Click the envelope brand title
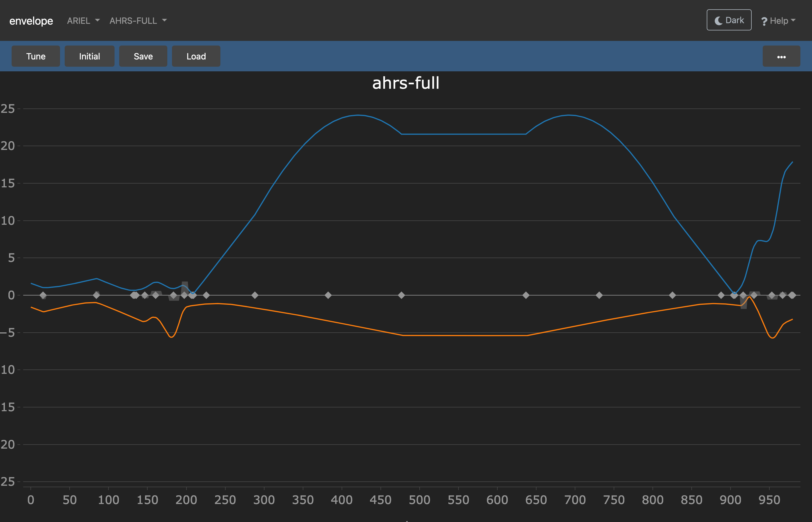The height and width of the screenshot is (522, 812). pyautogui.click(x=31, y=21)
